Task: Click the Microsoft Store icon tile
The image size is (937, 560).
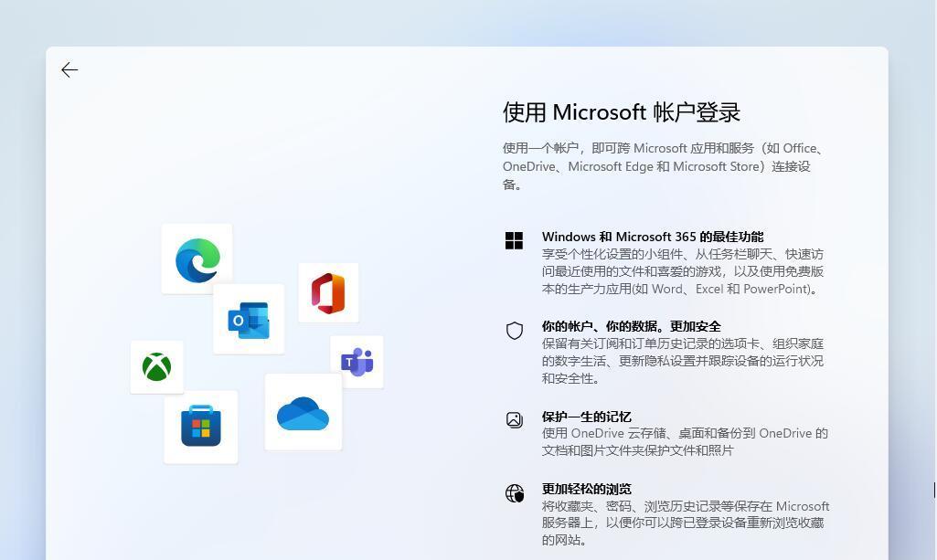Action: 201,427
